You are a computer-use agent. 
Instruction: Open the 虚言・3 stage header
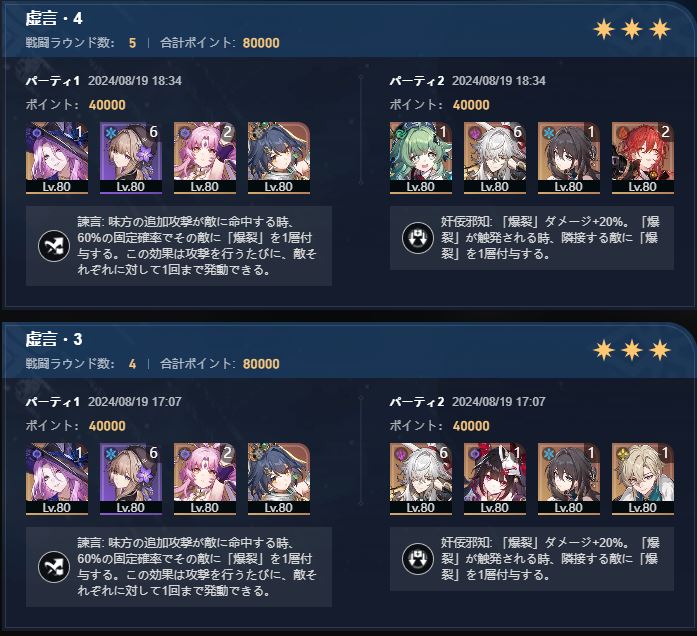pyautogui.click(x=54, y=339)
